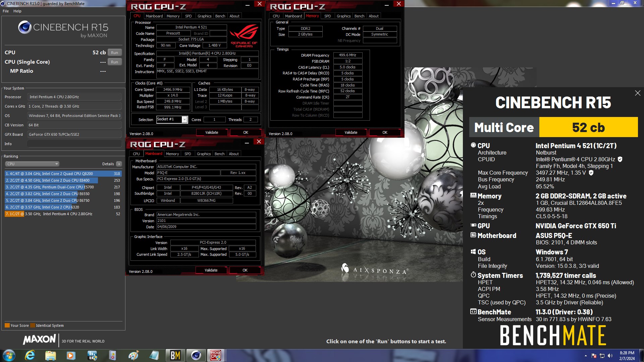The image size is (644, 362).
Task: Open the Socket #1 selection dropdown
Action: coord(184,120)
